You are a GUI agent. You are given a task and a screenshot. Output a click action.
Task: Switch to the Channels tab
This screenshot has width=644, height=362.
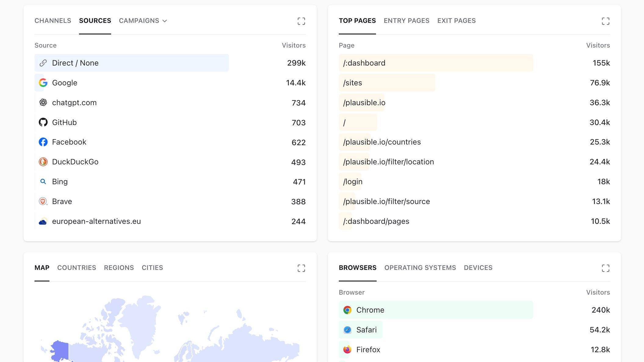click(x=52, y=21)
